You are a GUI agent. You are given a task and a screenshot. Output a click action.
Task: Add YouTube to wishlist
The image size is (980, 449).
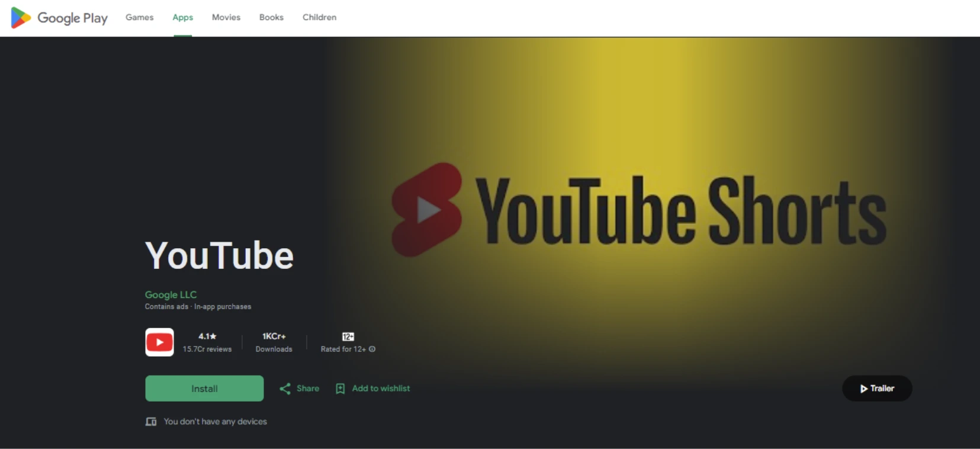381,388
